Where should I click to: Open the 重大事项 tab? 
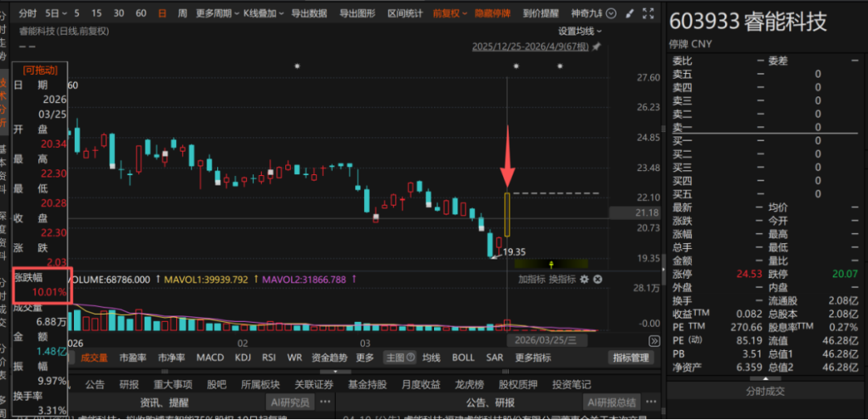(x=173, y=385)
